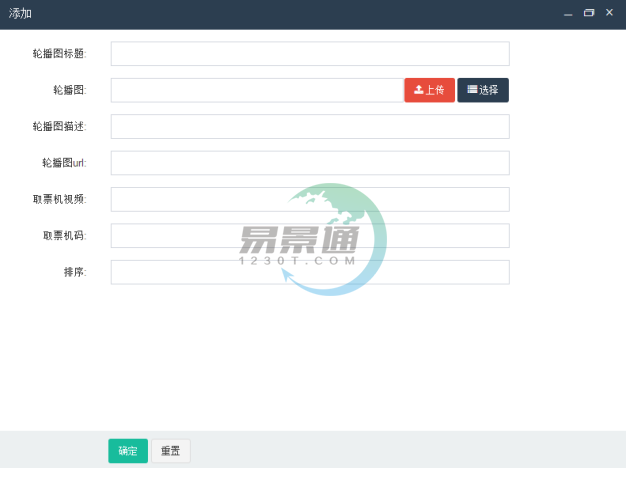The image size is (626, 479).
Task: Click the 上传 upload button
Action: click(x=429, y=90)
